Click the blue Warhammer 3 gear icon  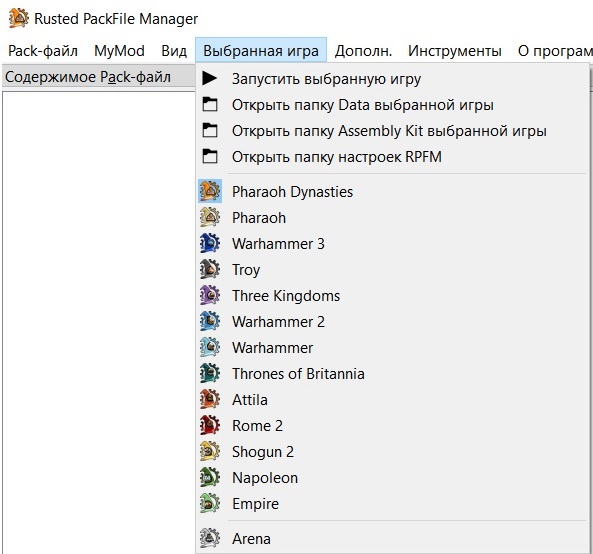210,243
